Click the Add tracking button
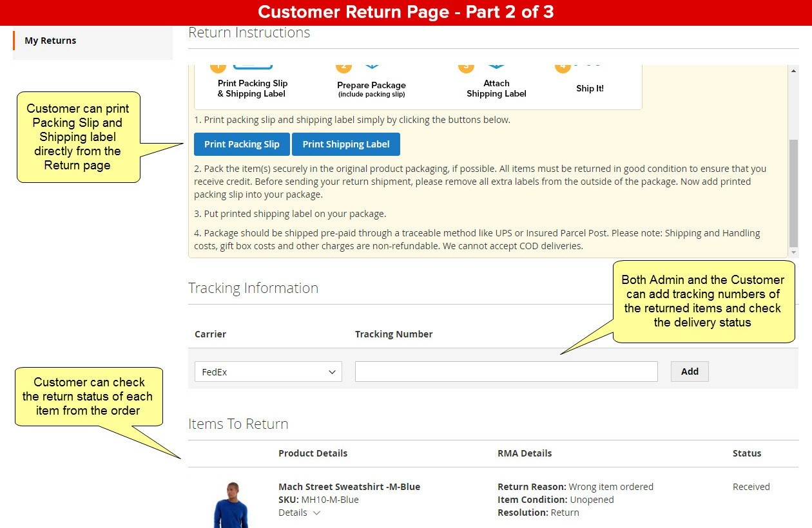 point(690,372)
